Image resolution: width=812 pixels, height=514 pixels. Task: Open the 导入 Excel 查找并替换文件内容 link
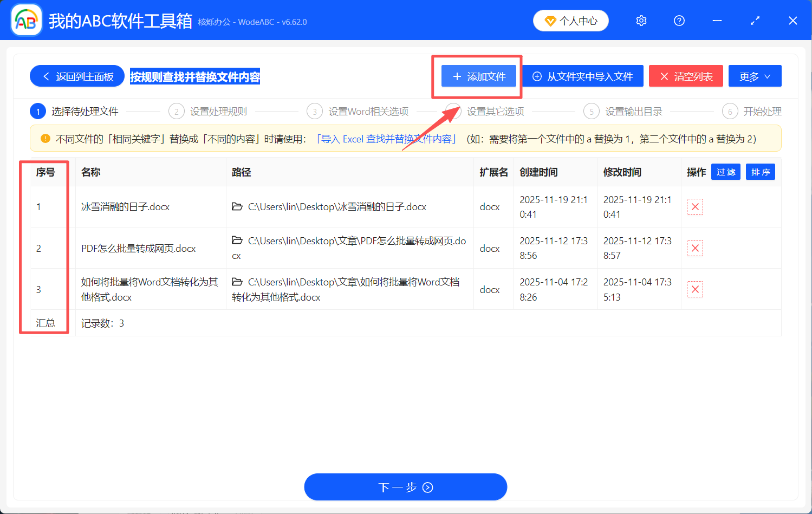pyautogui.click(x=386, y=139)
